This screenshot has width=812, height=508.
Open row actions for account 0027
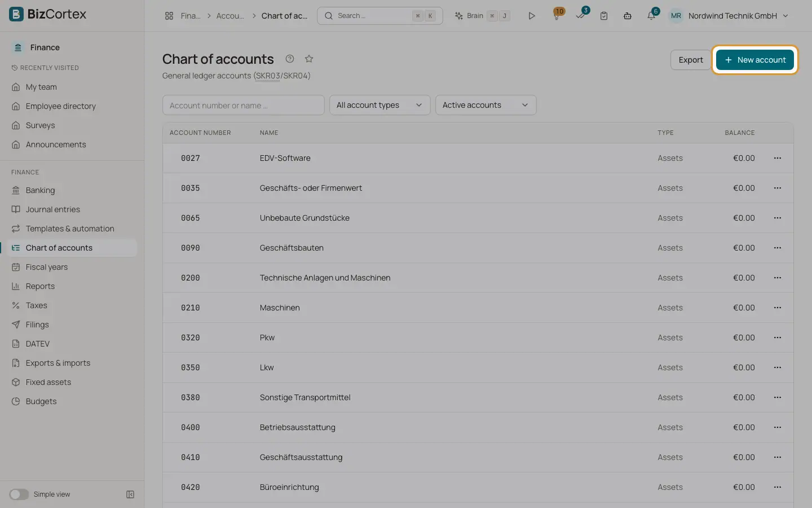[x=778, y=158]
